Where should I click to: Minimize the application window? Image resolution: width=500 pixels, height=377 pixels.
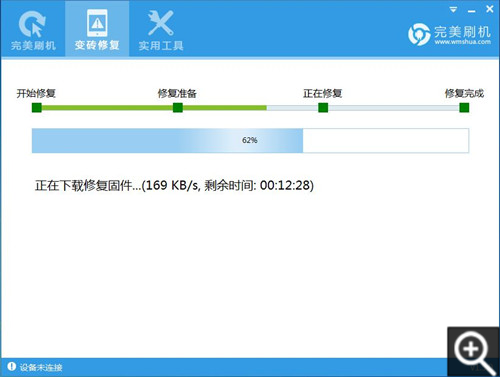[471, 11]
